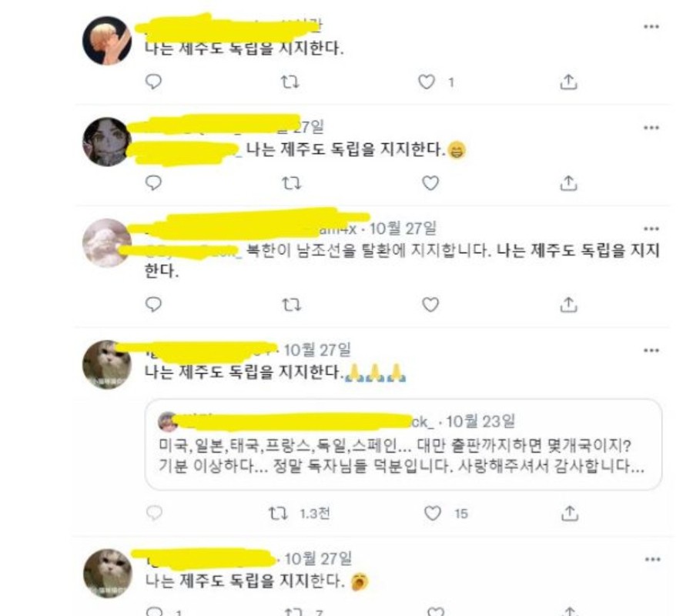Open the embedded quoted tweet about 대만 출판
The image size is (693, 616).
[x=403, y=444]
